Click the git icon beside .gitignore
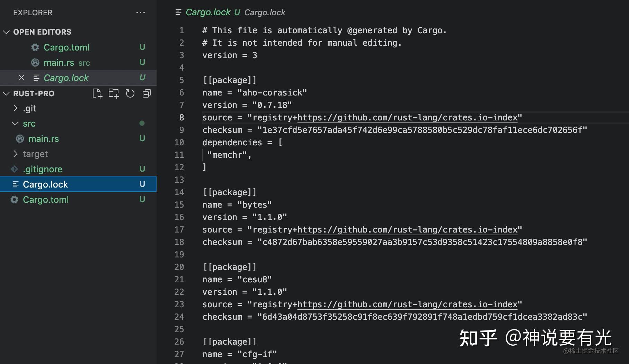 click(14, 169)
